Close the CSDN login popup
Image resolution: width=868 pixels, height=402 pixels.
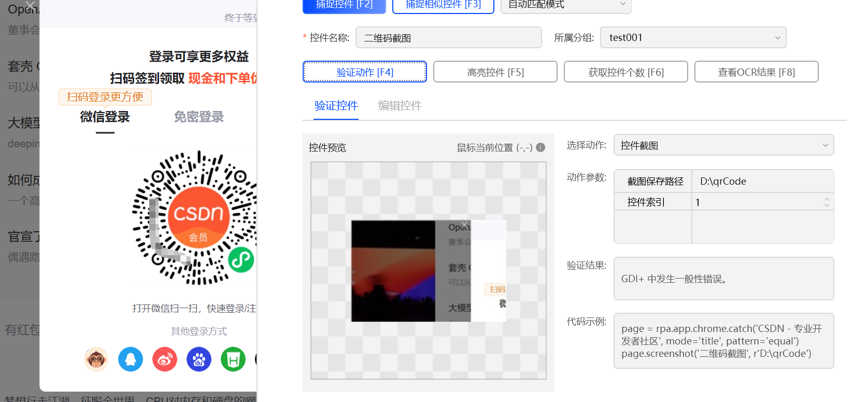tap(31, 6)
